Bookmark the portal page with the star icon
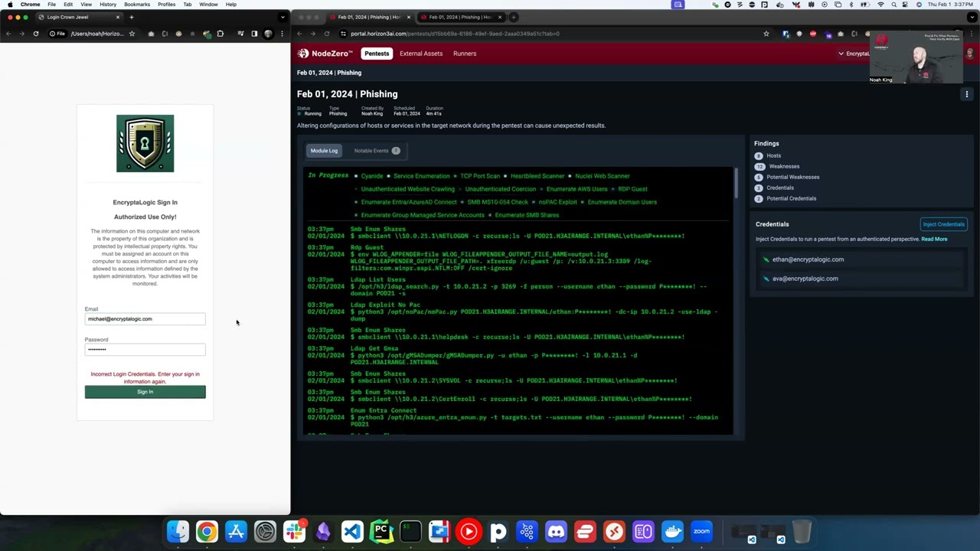The width and height of the screenshot is (980, 551). tap(766, 34)
